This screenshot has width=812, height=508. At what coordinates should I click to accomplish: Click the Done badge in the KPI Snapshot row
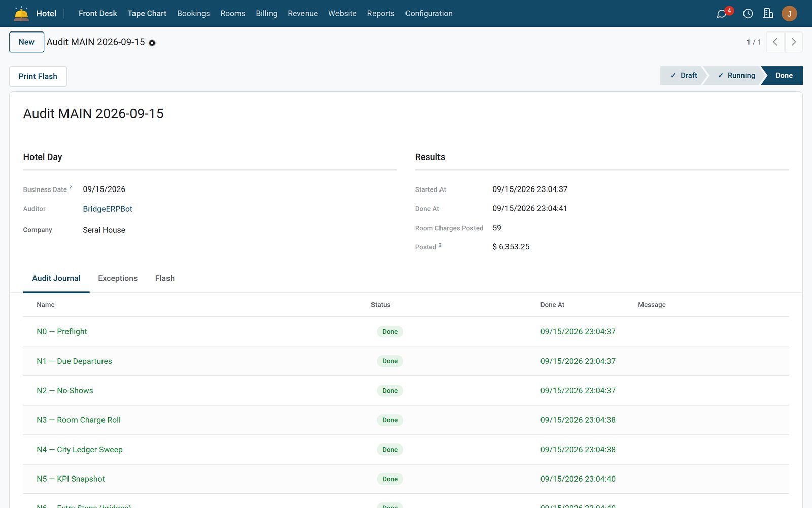coord(390,479)
